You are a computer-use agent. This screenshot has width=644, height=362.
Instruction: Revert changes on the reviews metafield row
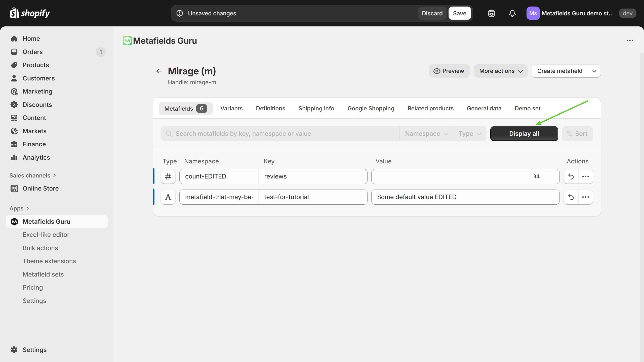pyautogui.click(x=571, y=176)
